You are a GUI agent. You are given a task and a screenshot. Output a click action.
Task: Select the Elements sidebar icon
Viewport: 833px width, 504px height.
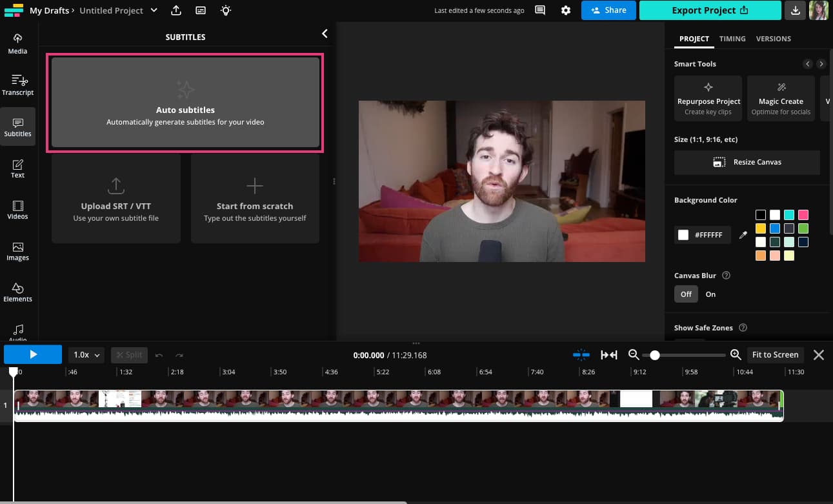pos(17,292)
